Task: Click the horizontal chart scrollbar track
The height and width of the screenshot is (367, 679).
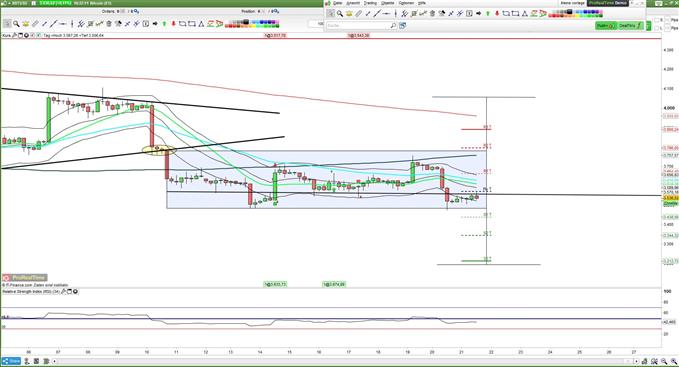Action: pyautogui.click(x=345, y=361)
